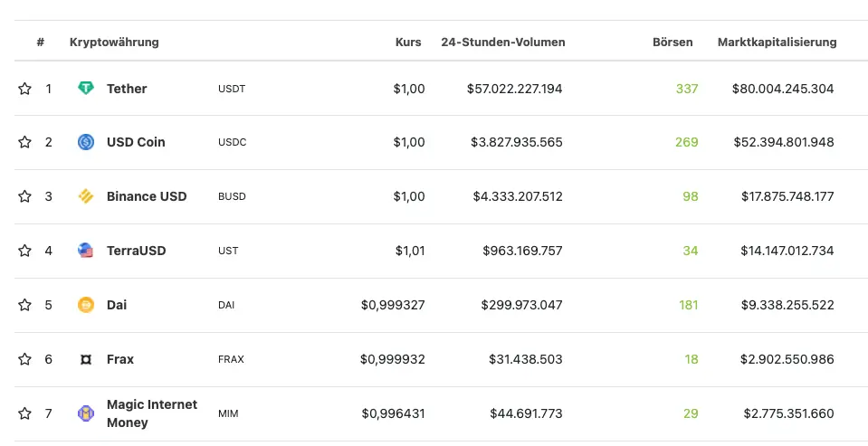Click the Magic Internet Money logo icon
868x446 pixels.
click(x=86, y=413)
